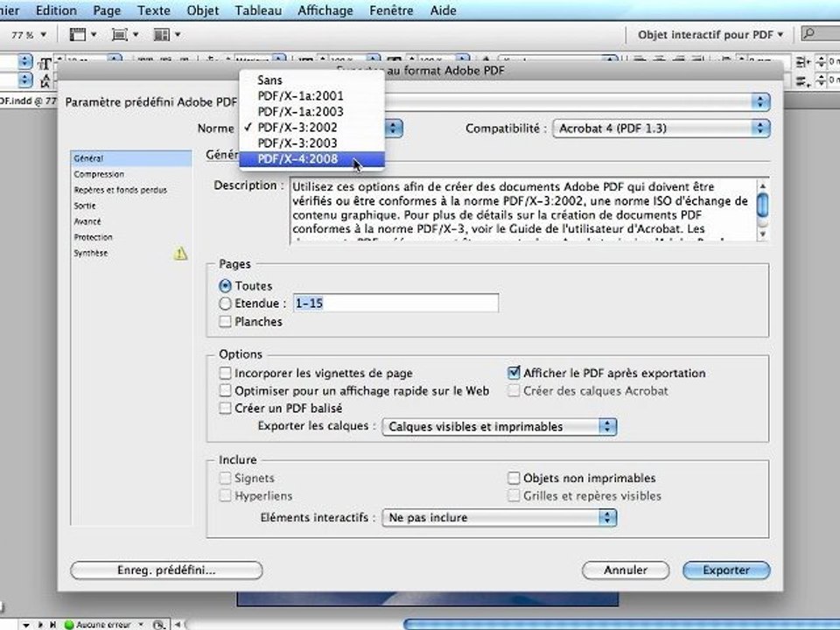The image size is (840, 630).
Task: Toggle Grilles et repères visibles checkbox
Action: [514, 495]
